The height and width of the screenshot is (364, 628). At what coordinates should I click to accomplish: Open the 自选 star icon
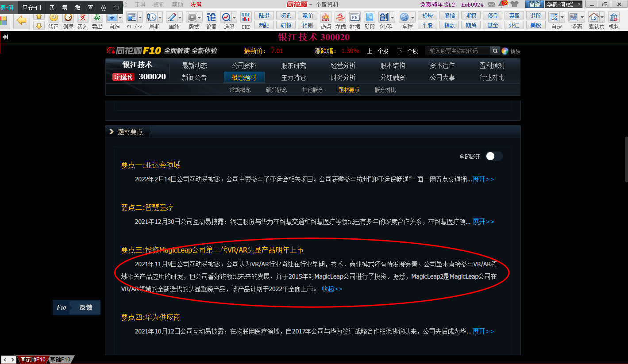[x=112, y=18]
